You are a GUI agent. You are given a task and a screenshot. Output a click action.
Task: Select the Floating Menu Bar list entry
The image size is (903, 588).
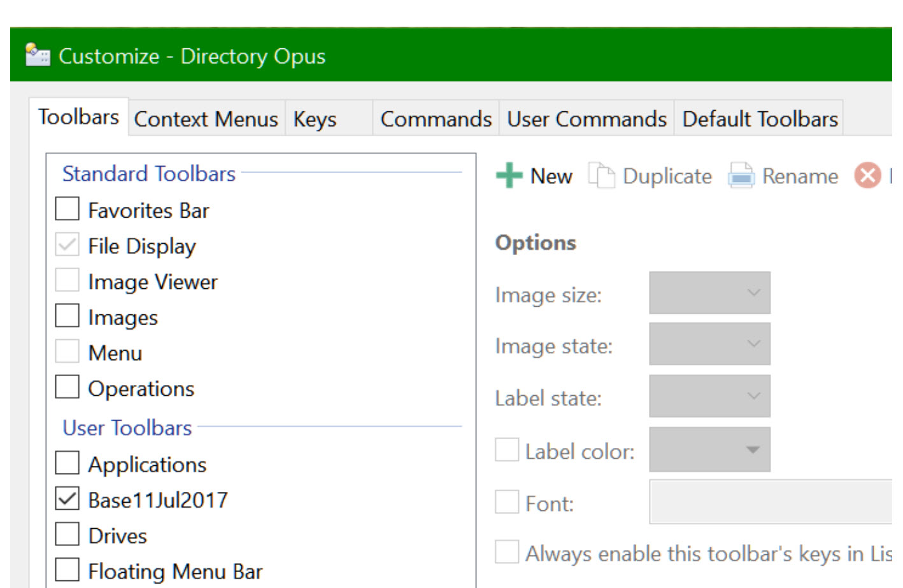(176, 572)
